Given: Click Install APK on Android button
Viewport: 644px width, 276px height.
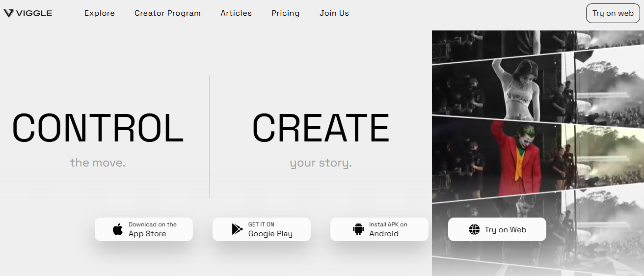Looking at the screenshot, I should (x=379, y=229).
